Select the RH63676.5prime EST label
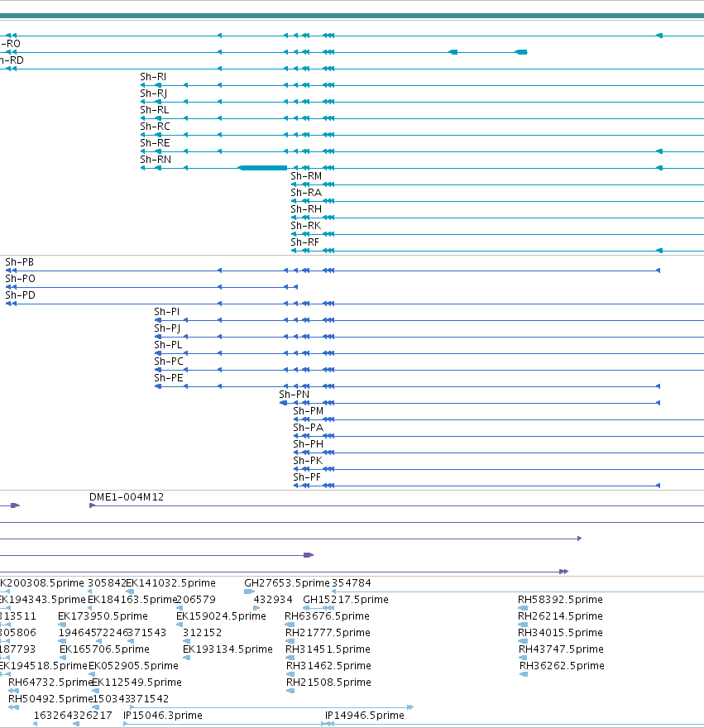 pos(327,616)
